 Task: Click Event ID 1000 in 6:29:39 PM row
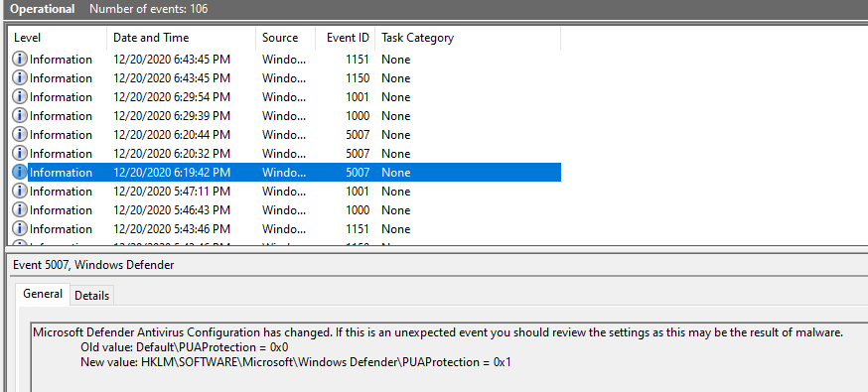(x=358, y=115)
